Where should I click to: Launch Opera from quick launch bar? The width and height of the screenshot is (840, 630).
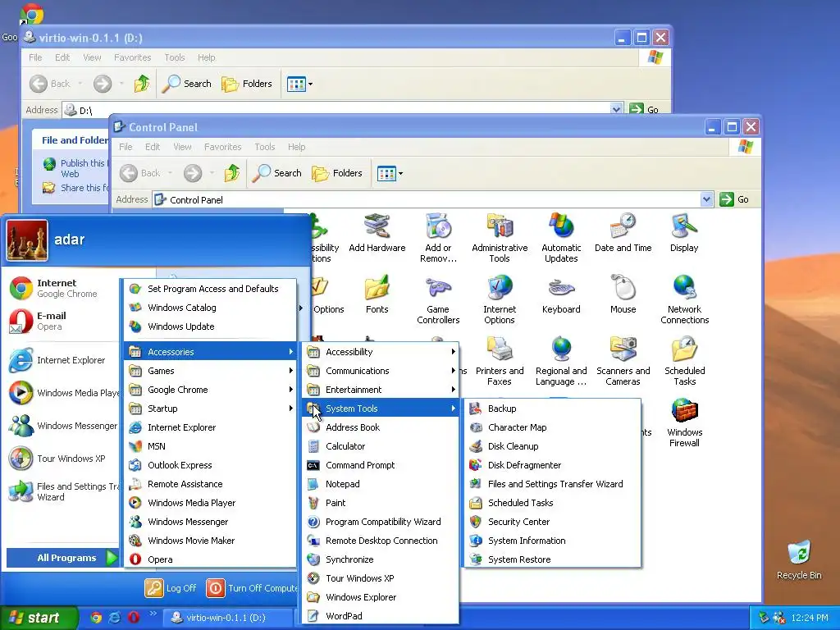(134, 617)
